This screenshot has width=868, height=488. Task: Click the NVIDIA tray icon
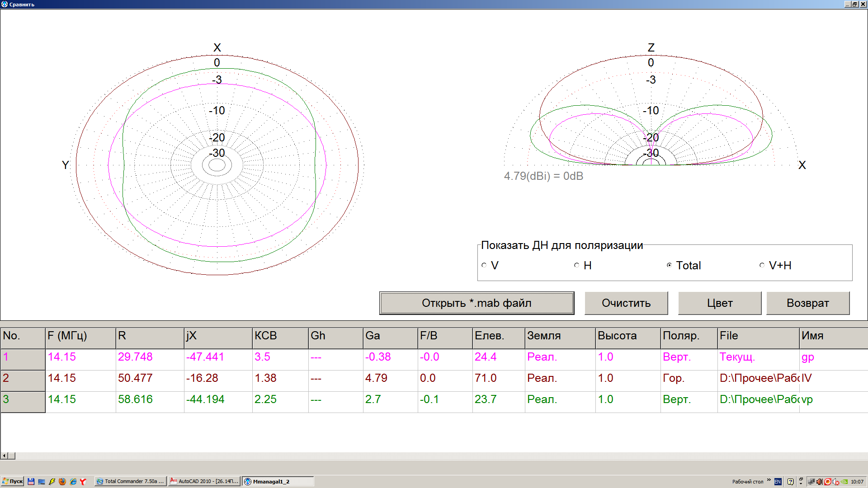[x=844, y=482]
